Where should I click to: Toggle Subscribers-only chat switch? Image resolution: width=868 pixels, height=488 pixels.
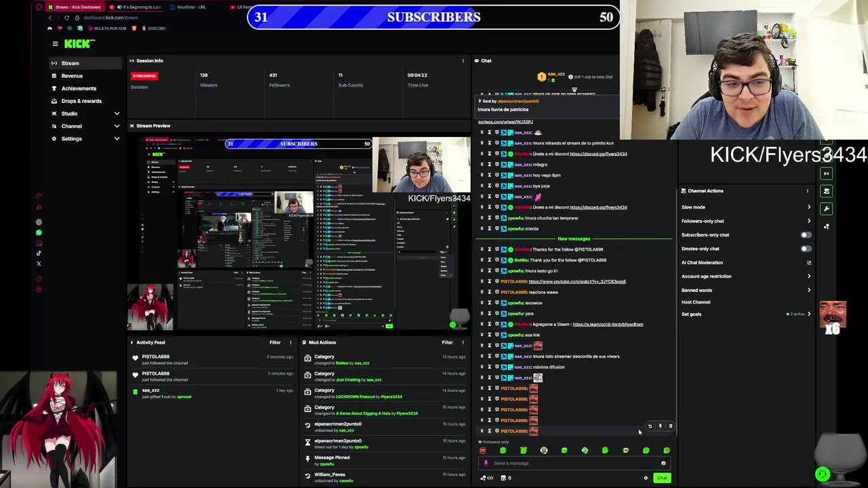tap(805, 235)
